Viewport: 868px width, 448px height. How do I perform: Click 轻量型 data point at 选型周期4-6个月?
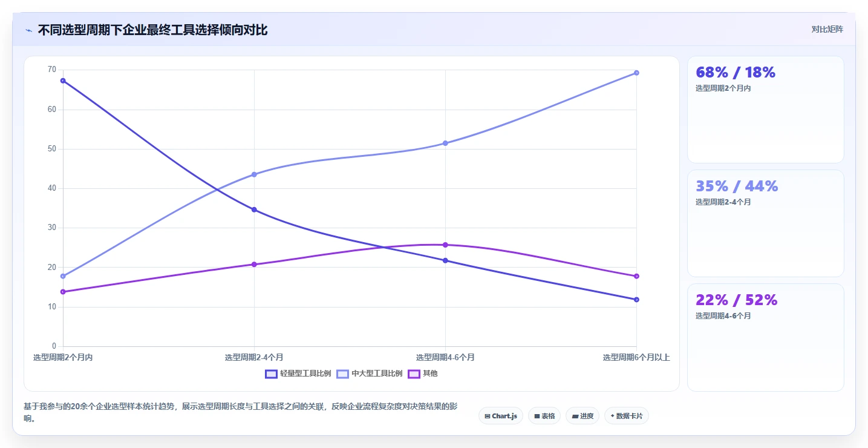[445, 260]
